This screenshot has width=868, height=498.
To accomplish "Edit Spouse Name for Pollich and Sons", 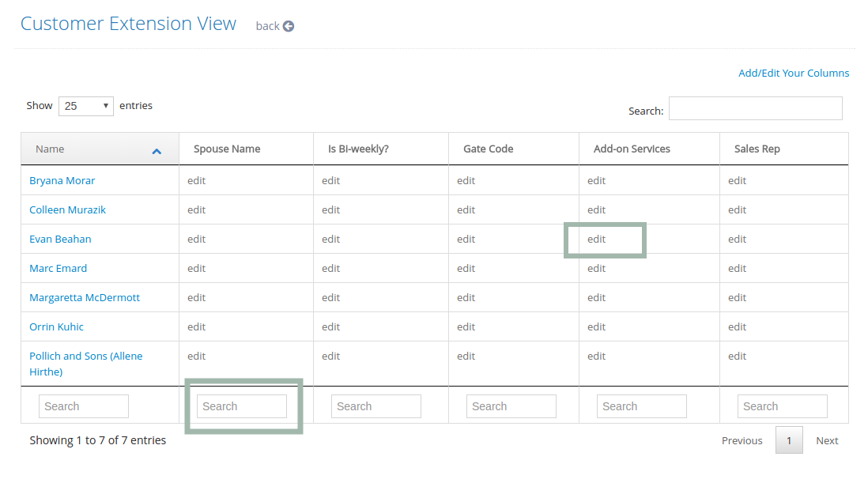I will pos(196,357).
